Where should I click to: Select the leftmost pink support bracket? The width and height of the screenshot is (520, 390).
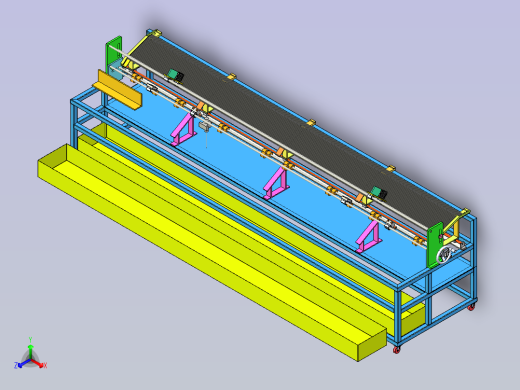click(x=183, y=129)
